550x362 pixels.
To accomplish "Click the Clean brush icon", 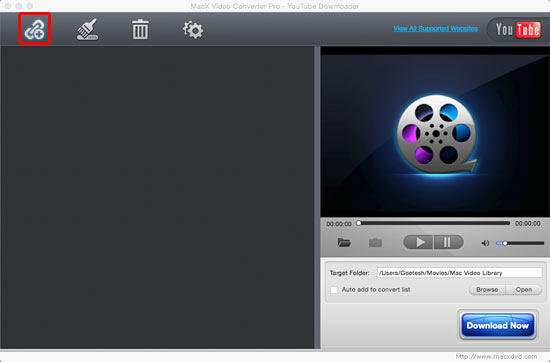I will pyautogui.click(x=87, y=29).
